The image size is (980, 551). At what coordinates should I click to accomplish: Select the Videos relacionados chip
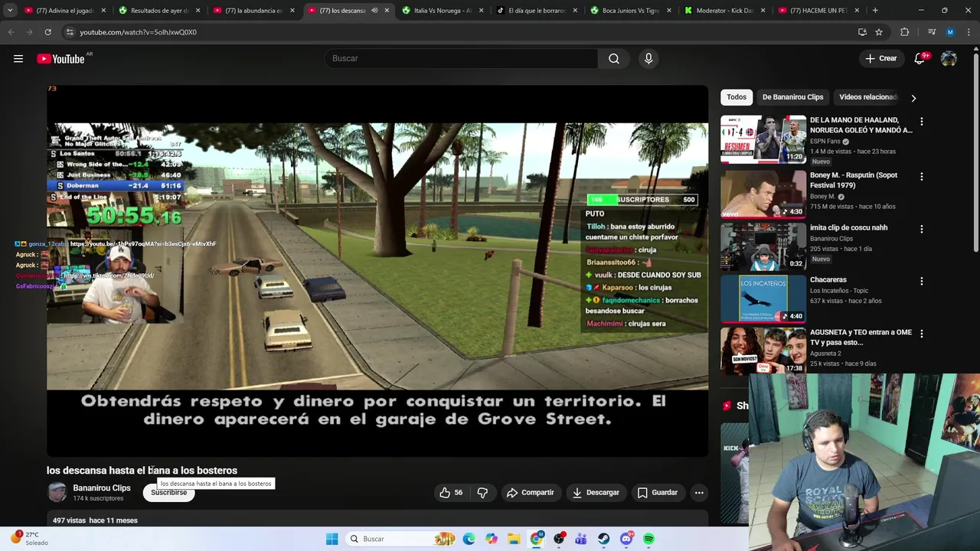(x=867, y=97)
